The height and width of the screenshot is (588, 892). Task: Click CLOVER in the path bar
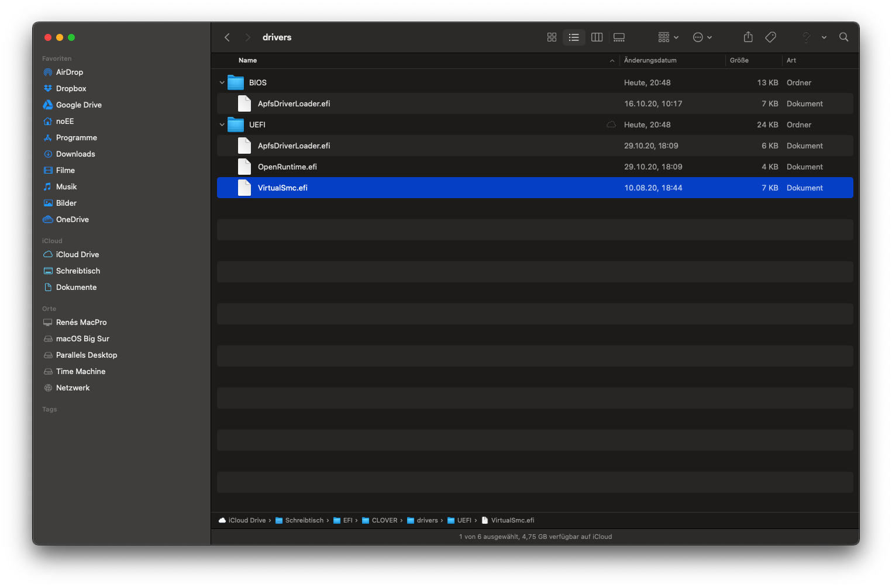point(380,520)
